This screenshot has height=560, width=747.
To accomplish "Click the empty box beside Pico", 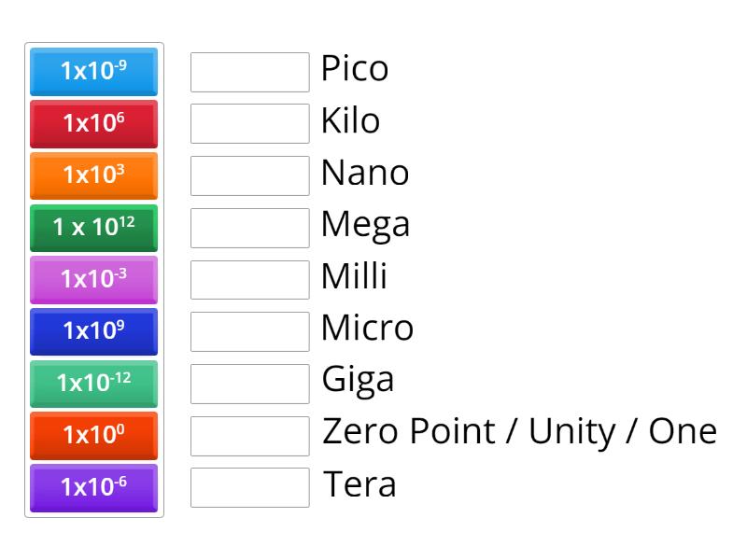I will pyautogui.click(x=249, y=72).
